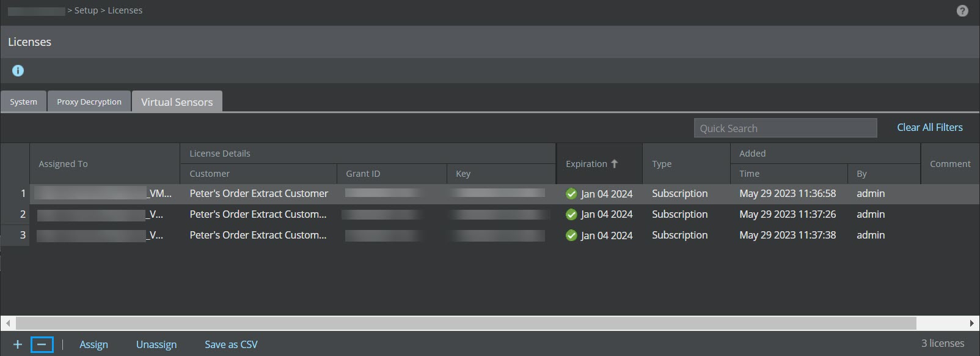Click the Time column header
Image resolution: width=980 pixels, height=356 pixels.
789,174
